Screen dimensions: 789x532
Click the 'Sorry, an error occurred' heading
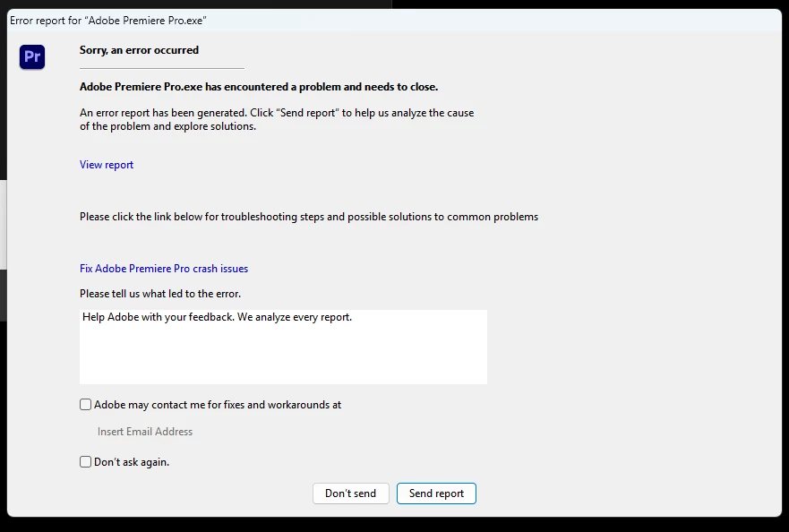[139, 50]
